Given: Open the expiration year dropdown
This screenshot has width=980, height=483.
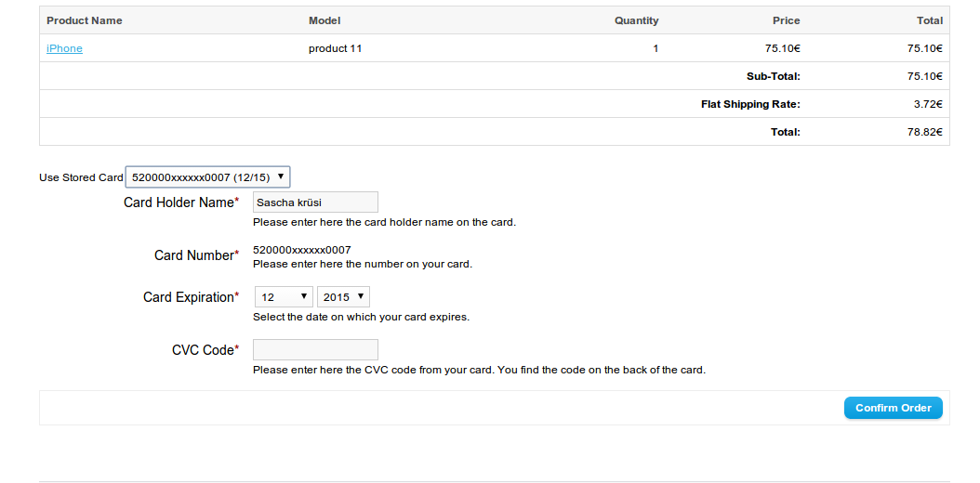Looking at the screenshot, I should click(343, 297).
